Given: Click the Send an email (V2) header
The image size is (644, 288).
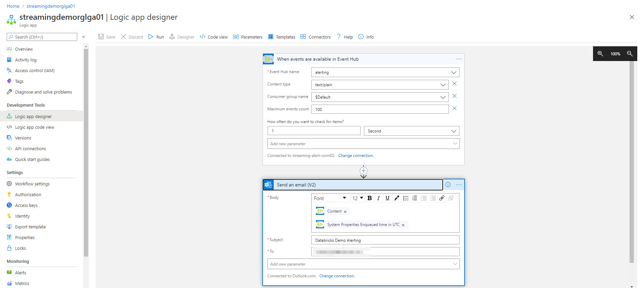Looking at the screenshot, I should coord(353,185).
